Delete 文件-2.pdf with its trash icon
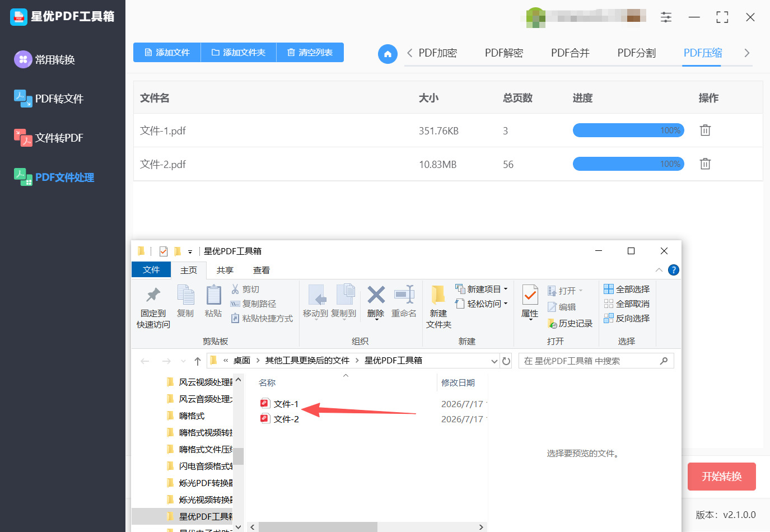770x532 pixels. coord(705,164)
